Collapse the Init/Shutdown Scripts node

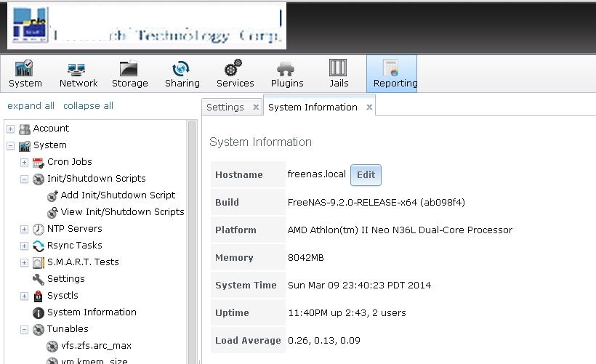point(24,179)
